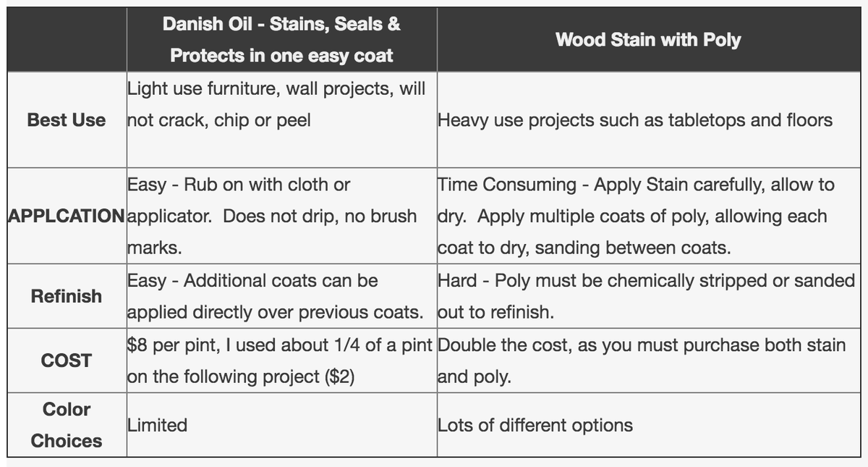
Task: Select the Best Use row label
Action: [x=67, y=120]
